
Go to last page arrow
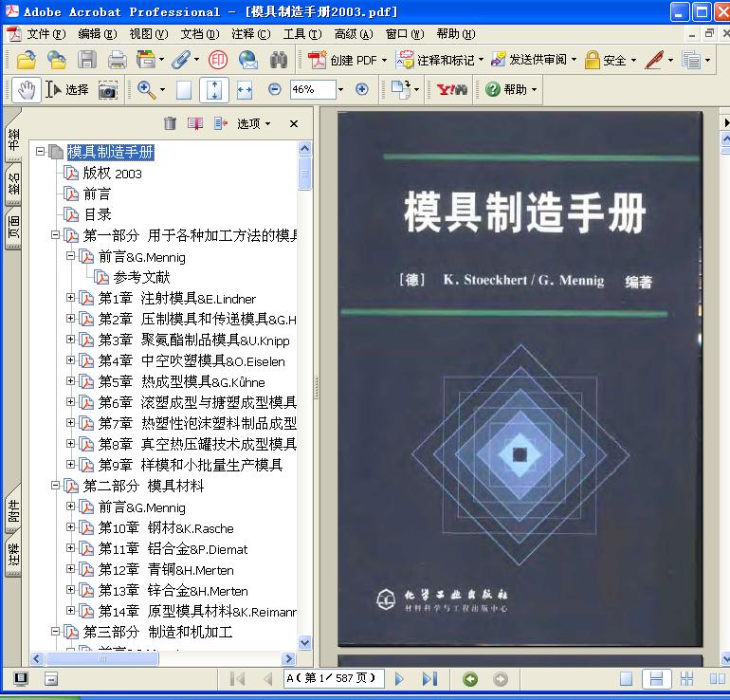click(429, 679)
